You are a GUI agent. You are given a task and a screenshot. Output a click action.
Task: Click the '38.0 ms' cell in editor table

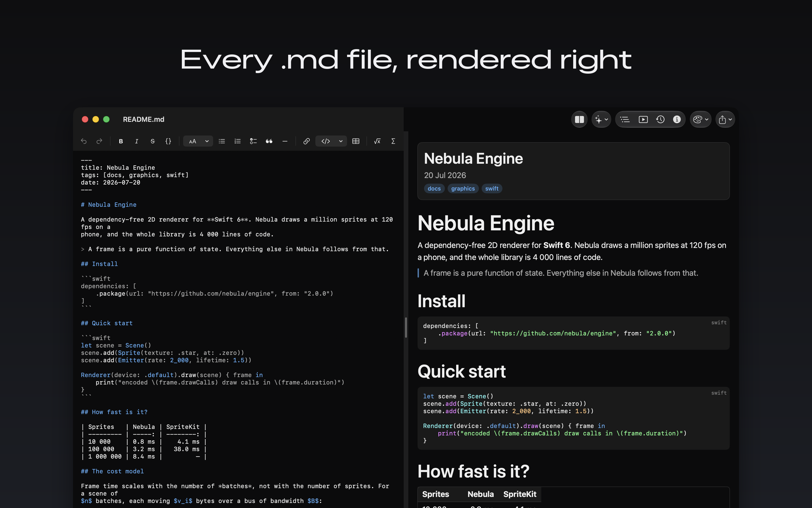[x=187, y=449]
